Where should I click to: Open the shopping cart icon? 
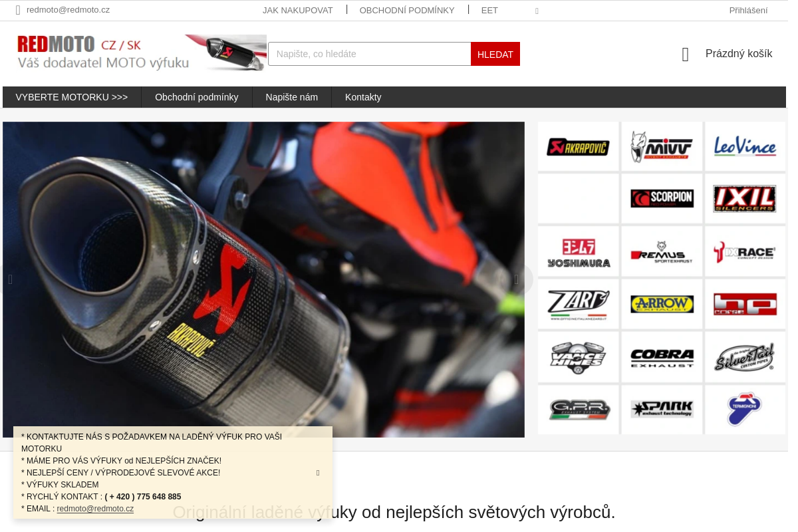point(686,54)
